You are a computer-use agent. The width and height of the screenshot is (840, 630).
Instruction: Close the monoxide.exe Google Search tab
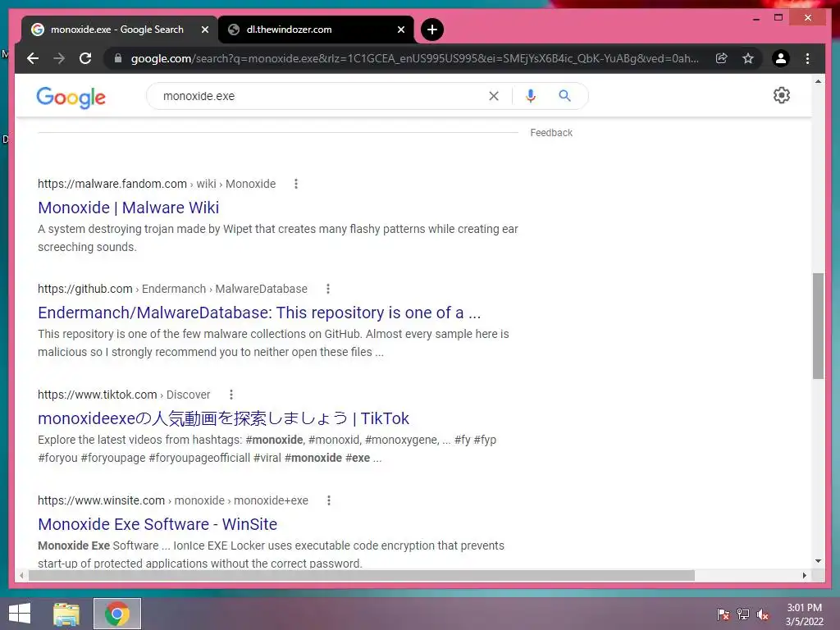[x=204, y=30]
